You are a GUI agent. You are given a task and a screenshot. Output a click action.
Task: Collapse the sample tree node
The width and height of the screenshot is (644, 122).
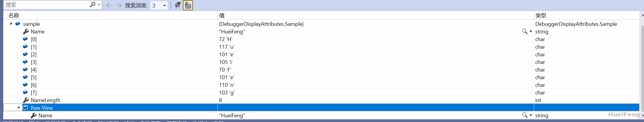point(11,23)
